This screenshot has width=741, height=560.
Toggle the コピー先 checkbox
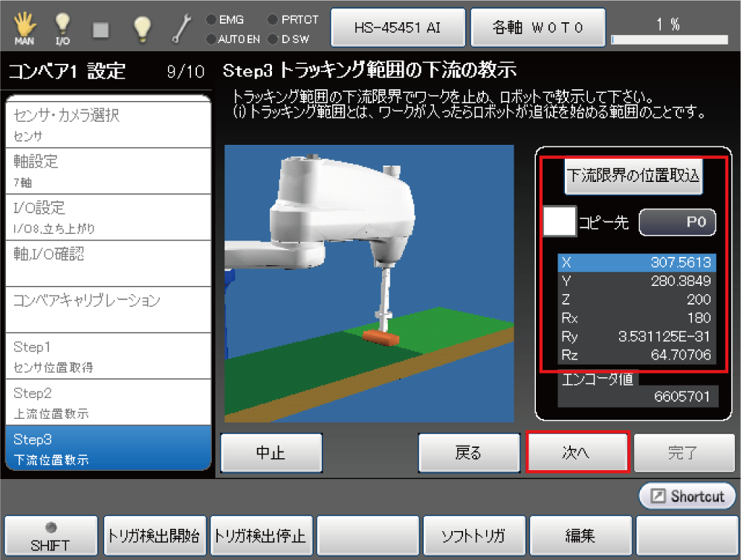(x=560, y=222)
